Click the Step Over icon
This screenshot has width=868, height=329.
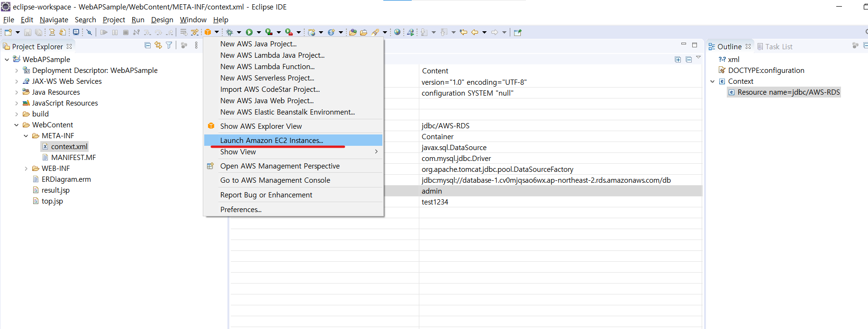pyautogui.click(x=158, y=32)
